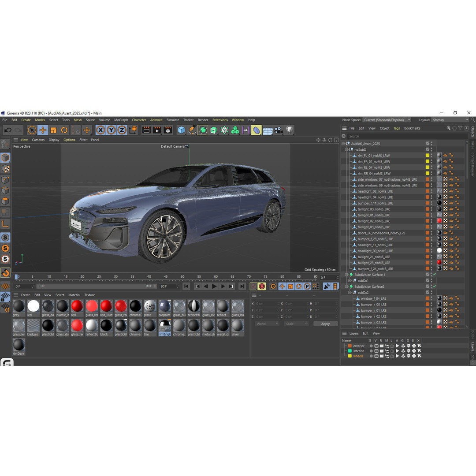Screen dimensions: 476x476
Task: Go to end of timeline
Action: [x=242, y=286]
